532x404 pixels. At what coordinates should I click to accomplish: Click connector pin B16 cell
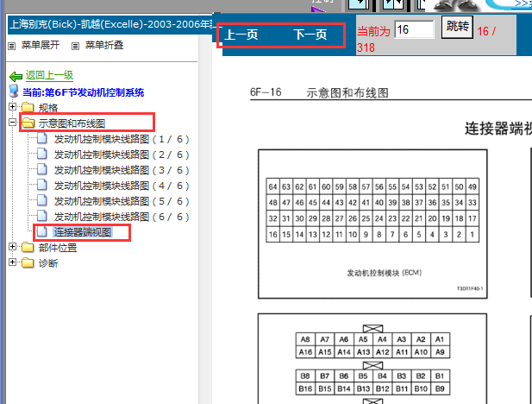[305, 388]
